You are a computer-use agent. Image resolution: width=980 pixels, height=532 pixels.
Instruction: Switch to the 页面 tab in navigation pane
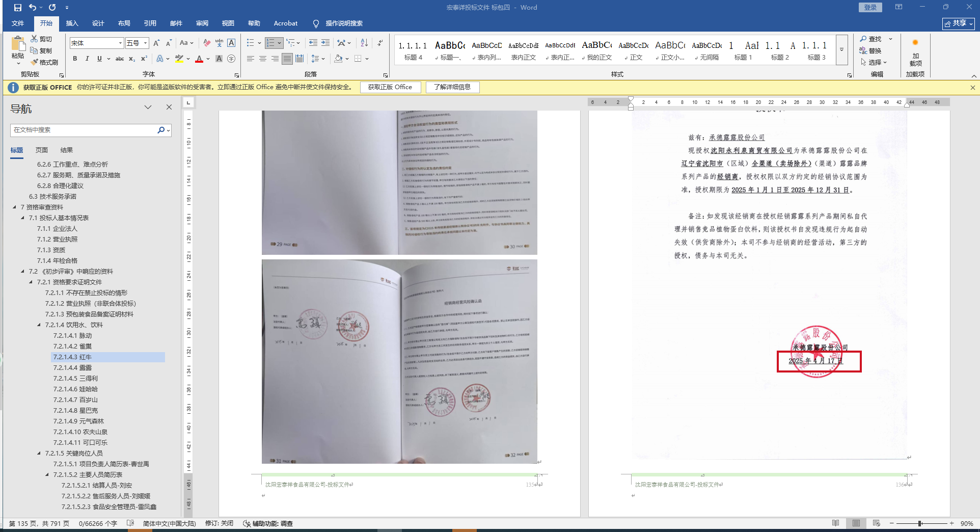pyautogui.click(x=42, y=150)
